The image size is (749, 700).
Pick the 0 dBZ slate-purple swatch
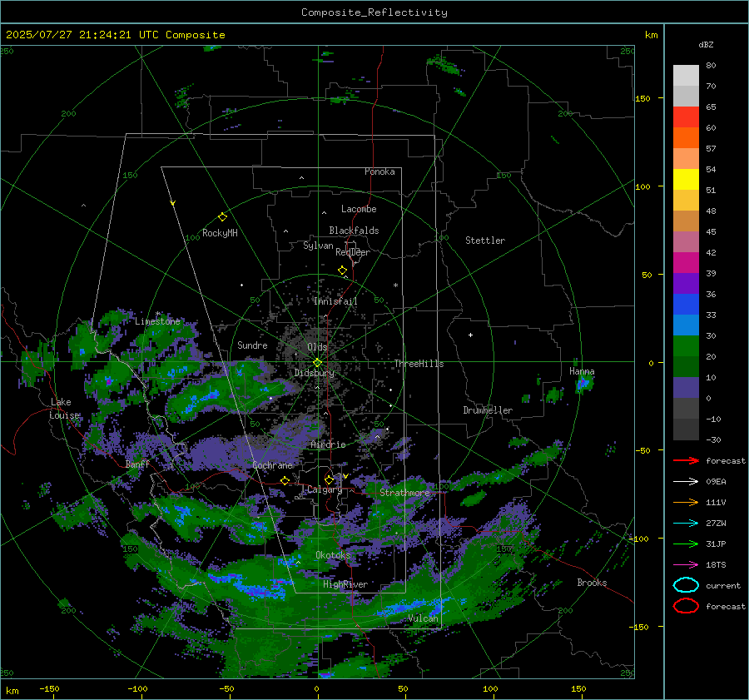686,388
